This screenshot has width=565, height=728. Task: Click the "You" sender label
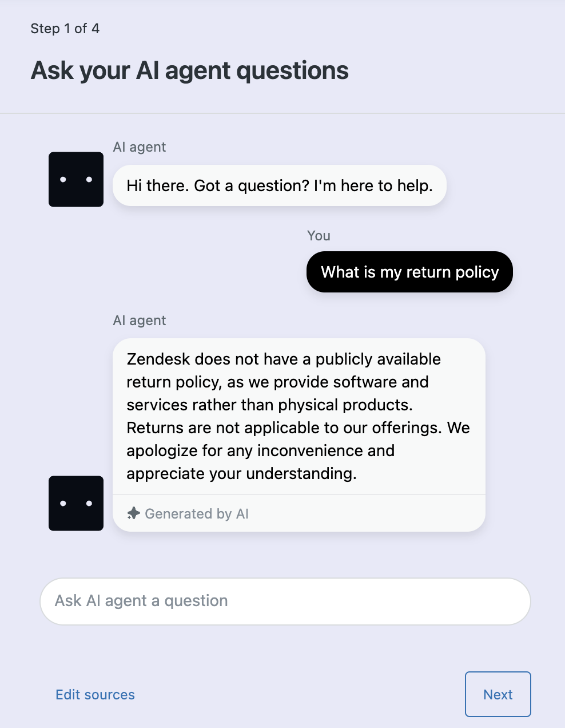[x=319, y=236]
